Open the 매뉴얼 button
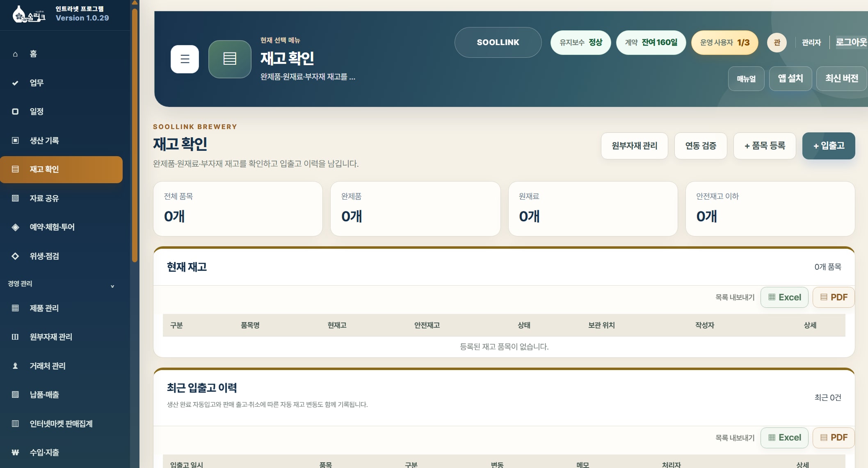This screenshot has height=468, width=868. tap(746, 79)
